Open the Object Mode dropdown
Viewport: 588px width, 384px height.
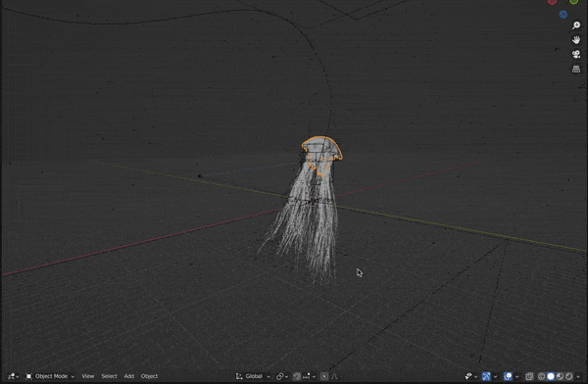pyautogui.click(x=50, y=376)
